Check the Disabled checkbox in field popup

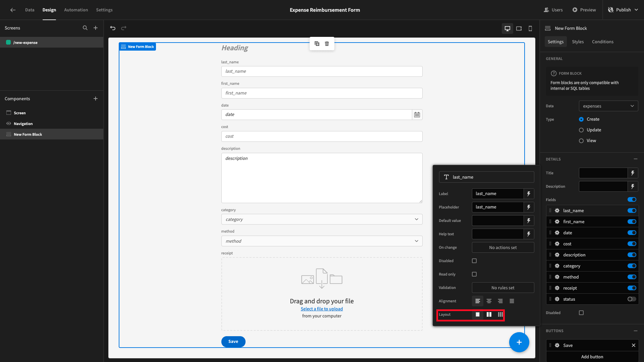(x=474, y=261)
